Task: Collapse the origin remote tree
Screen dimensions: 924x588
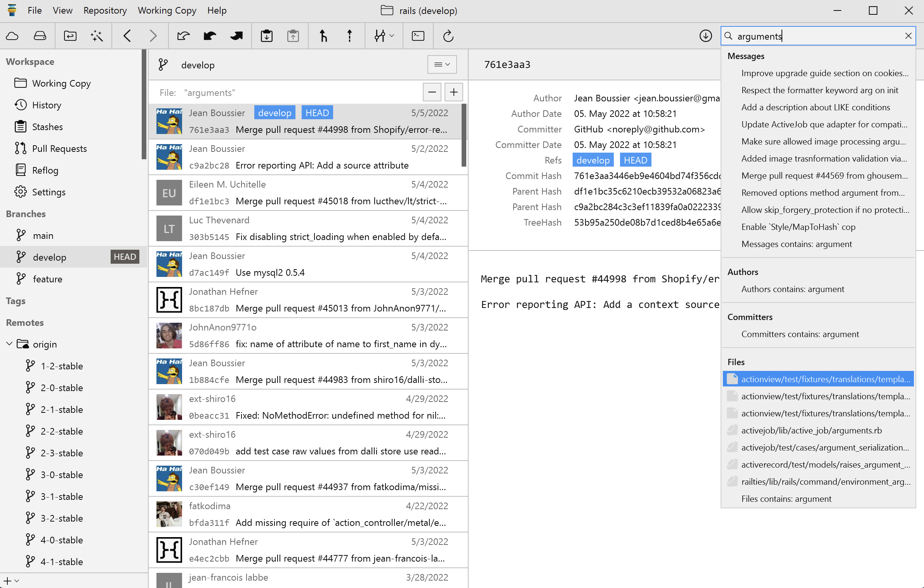Action: click(x=9, y=344)
